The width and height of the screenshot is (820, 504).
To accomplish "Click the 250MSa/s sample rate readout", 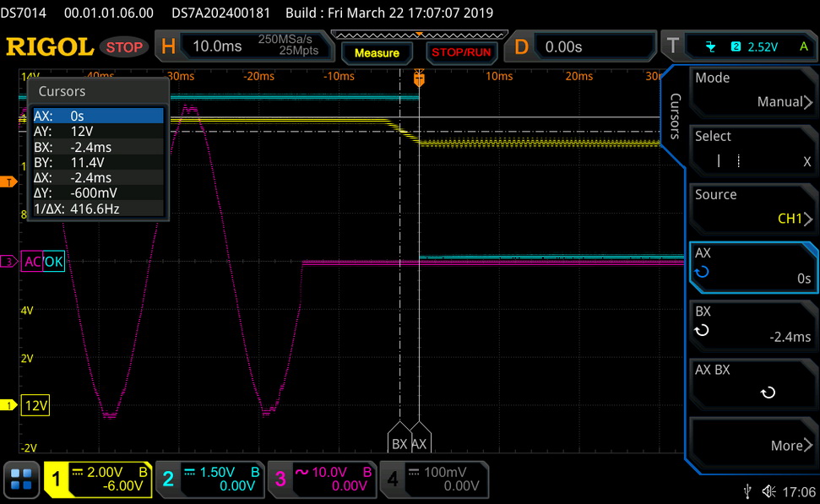I will click(285, 39).
